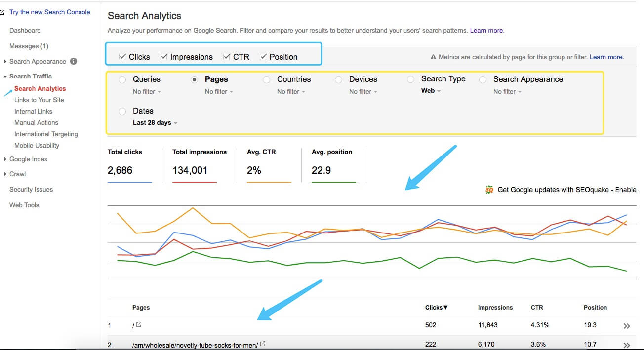Open Links to Your Site menu item
This screenshot has height=350, width=644.
(39, 100)
